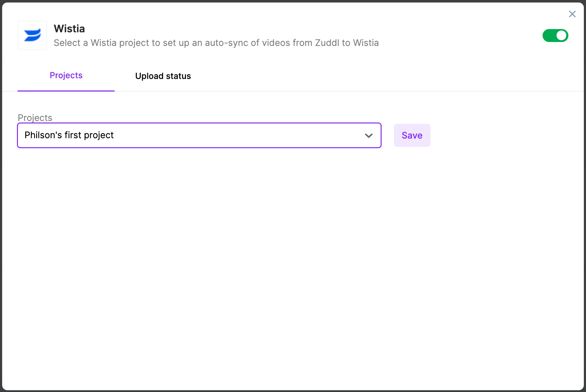Image resolution: width=586 pixels, height=392 pixels.
Task: Dismiss the Wistia settings dialog
Action: [x=572, y=14]
